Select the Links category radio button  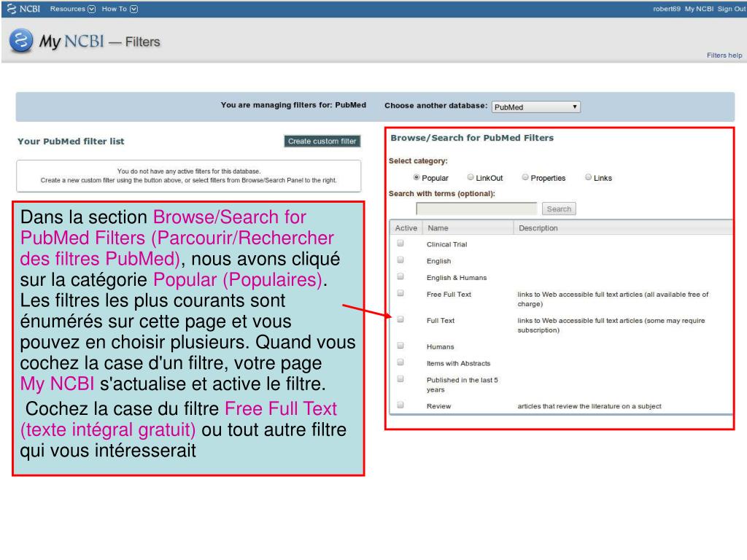point(589,177)
